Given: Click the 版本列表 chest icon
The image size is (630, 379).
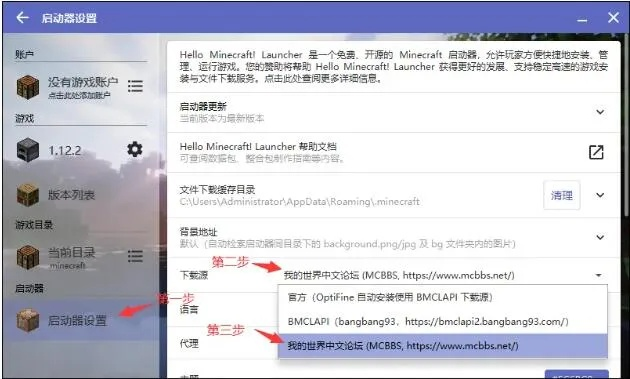Looking at the screenshot, I should [28, 195].
